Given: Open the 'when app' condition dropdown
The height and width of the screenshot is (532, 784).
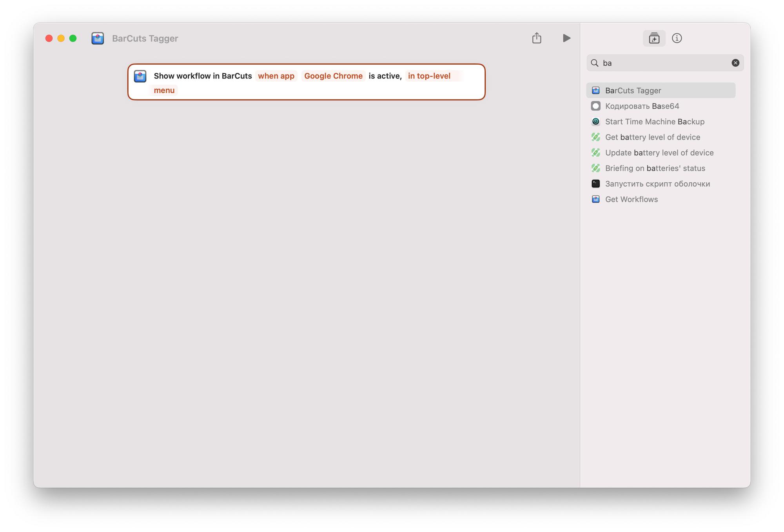Looking at the screenshot, I should [276, 76].
